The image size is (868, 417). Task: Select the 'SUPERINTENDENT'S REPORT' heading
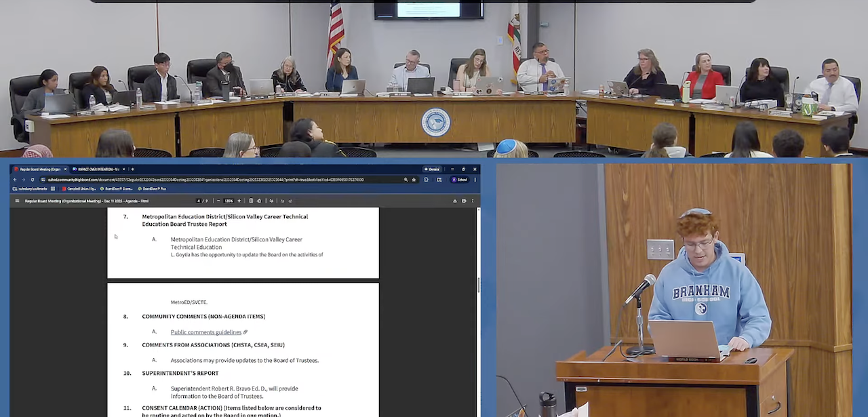[180, 373]
